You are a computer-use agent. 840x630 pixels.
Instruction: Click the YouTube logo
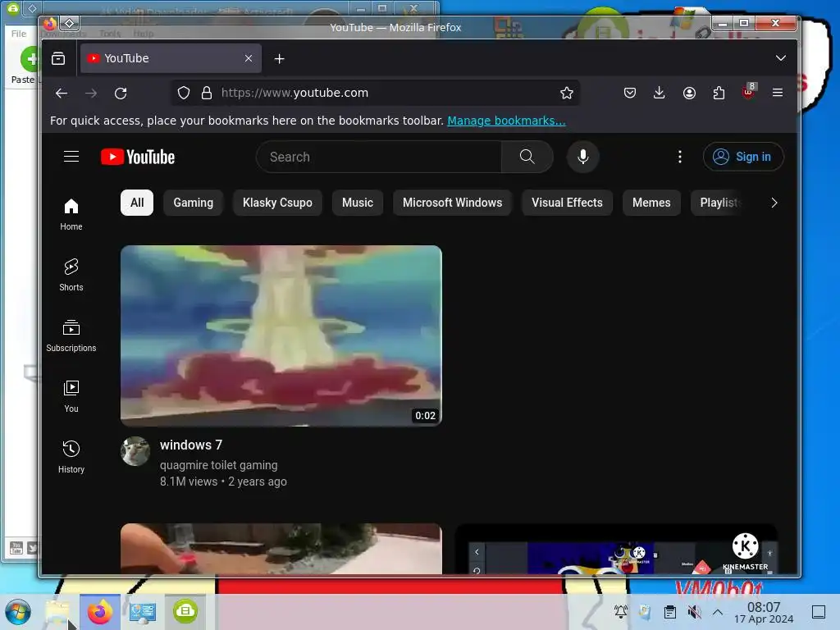(x=138, y=157)
